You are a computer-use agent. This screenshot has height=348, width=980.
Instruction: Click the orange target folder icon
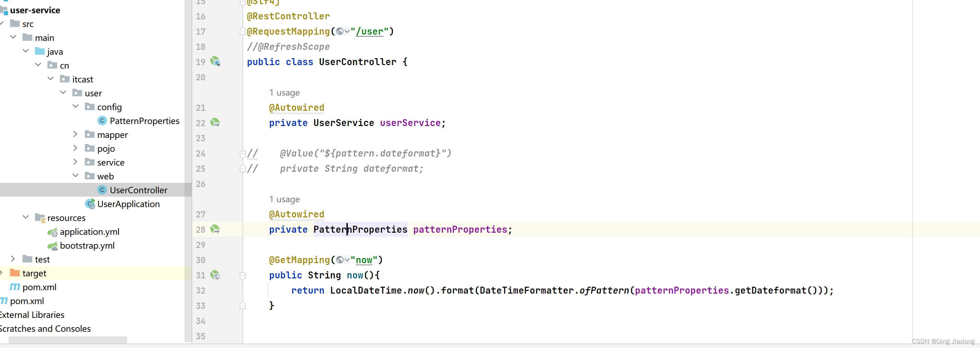coord(15,273)
